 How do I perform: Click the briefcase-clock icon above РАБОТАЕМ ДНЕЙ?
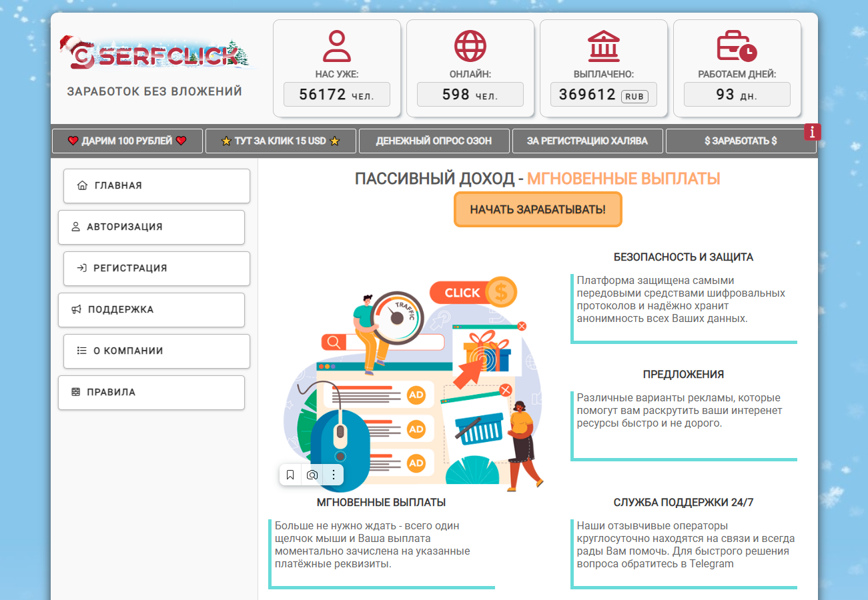pos(737,47)
